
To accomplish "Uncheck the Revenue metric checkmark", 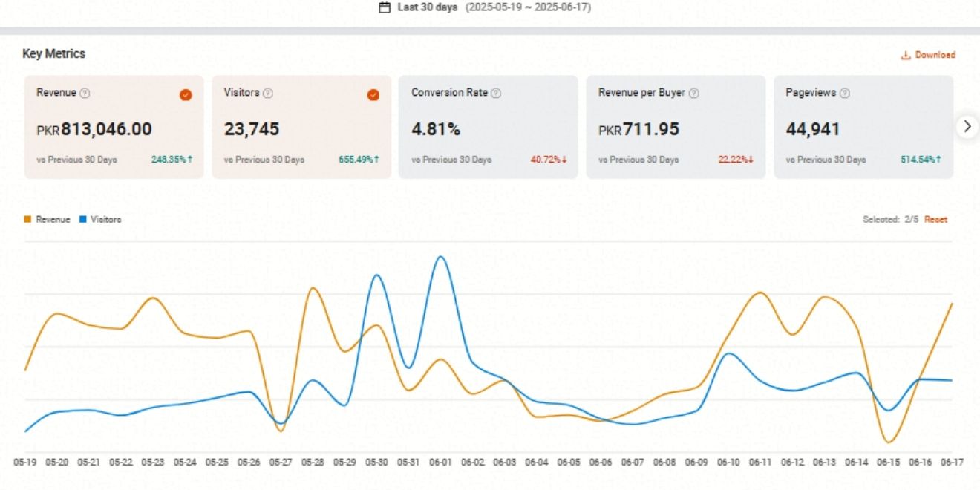I will (186, 95).
